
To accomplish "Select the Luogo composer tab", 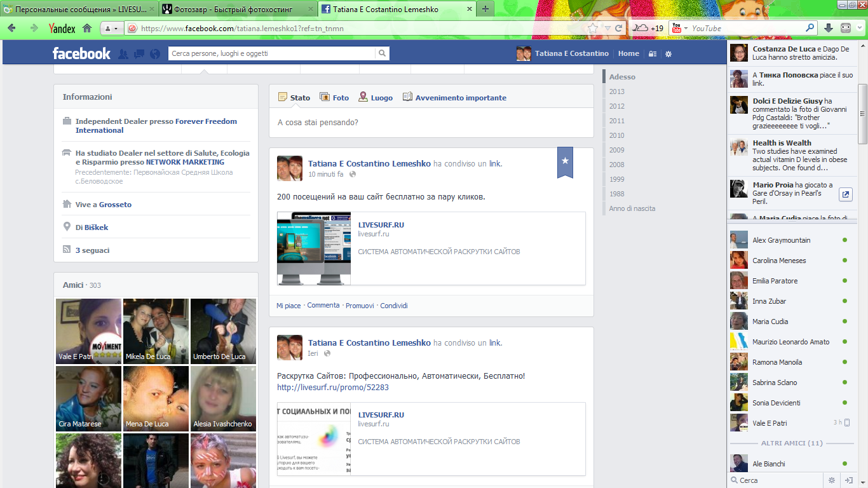I will (x=376, y=97).
